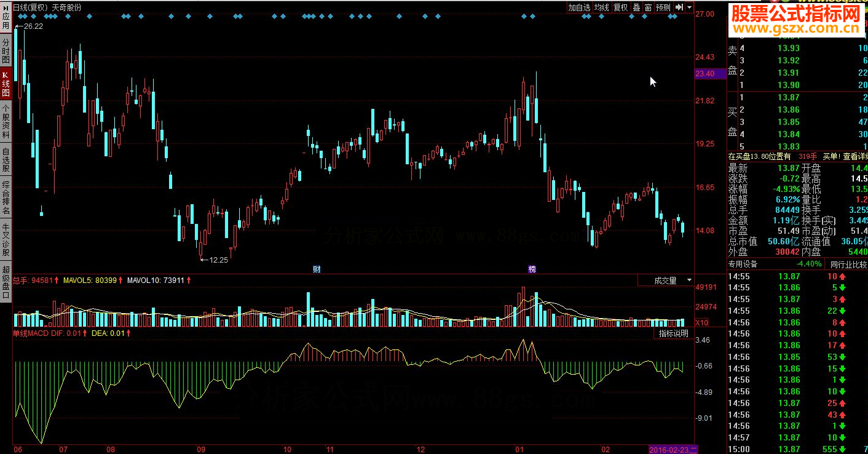Screen dimensions: 868x454
Task: Click the purple 榜 marker below the chart
Action: pos(532,269)
